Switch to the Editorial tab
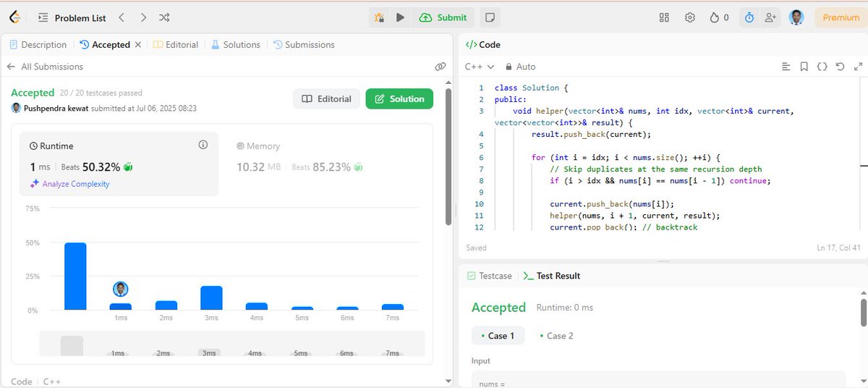 pyautogui.click(x=176, y=45)
